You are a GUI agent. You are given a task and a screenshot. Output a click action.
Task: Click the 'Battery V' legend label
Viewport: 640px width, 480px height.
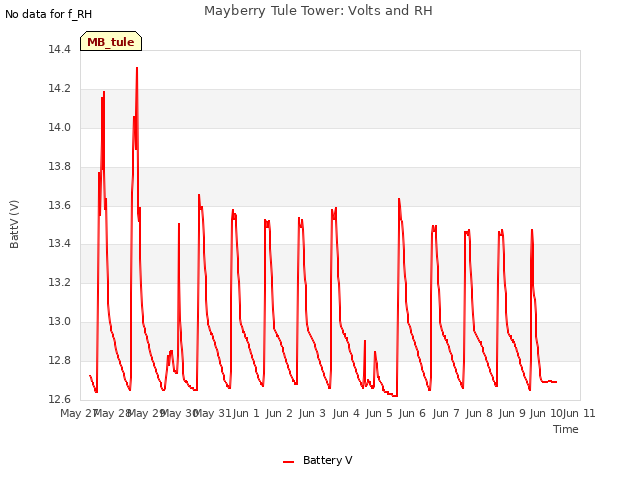pyautogui.click(x=327, y=460)
